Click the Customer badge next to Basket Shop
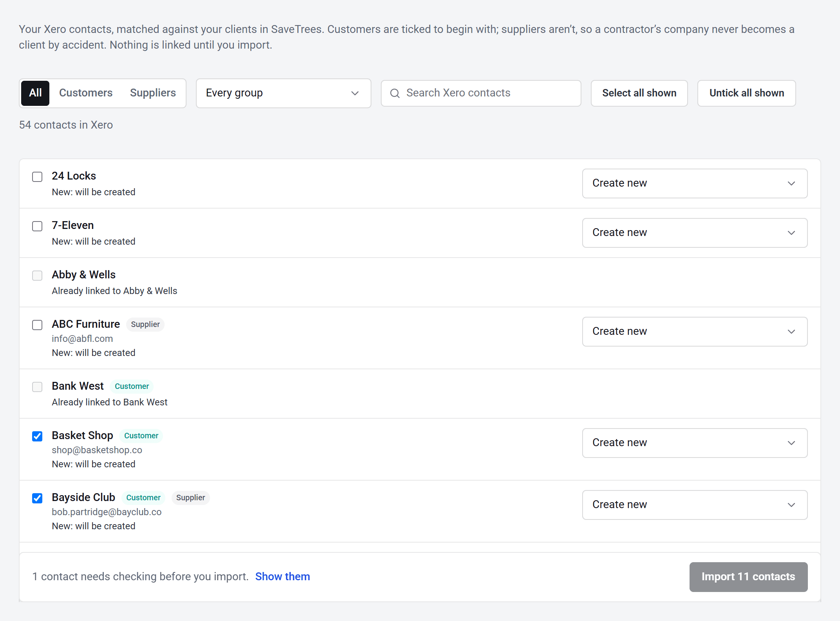 [141, 436]
